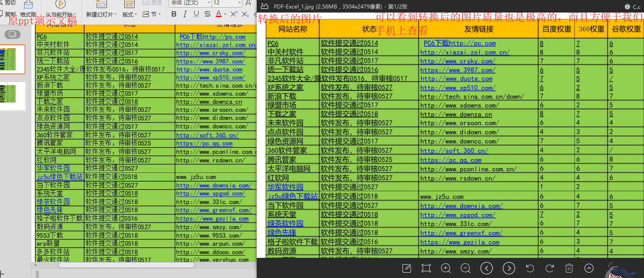Zoom out with the magnifier minus icon

(x=466, y=268)
